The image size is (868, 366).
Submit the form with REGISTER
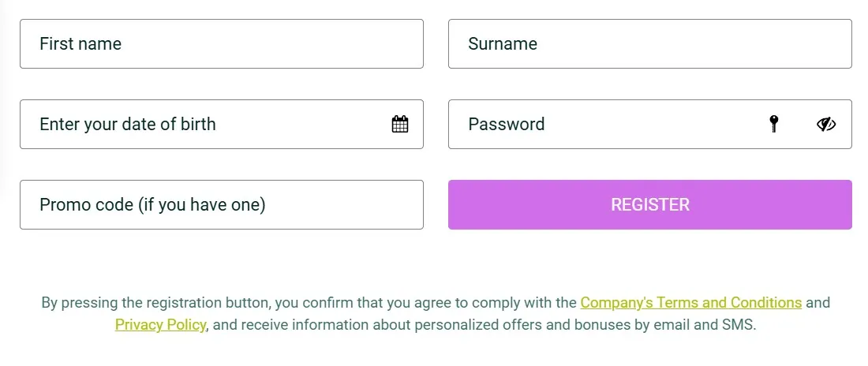click(649, 205)
